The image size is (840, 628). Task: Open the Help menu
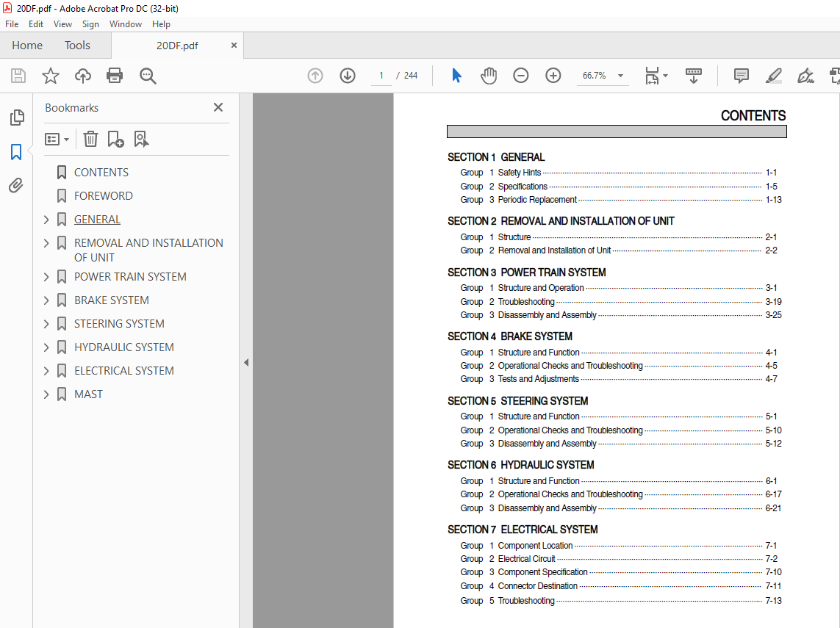pos(161,24)
